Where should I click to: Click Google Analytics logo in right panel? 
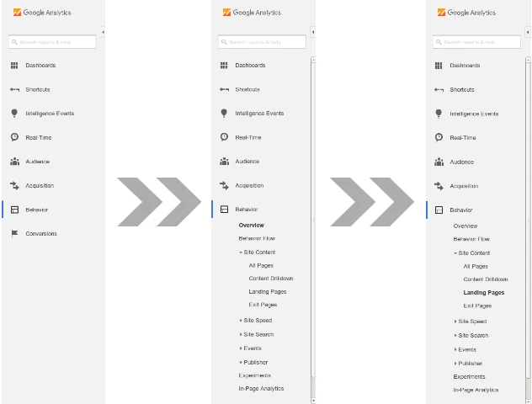pos(466,13)
